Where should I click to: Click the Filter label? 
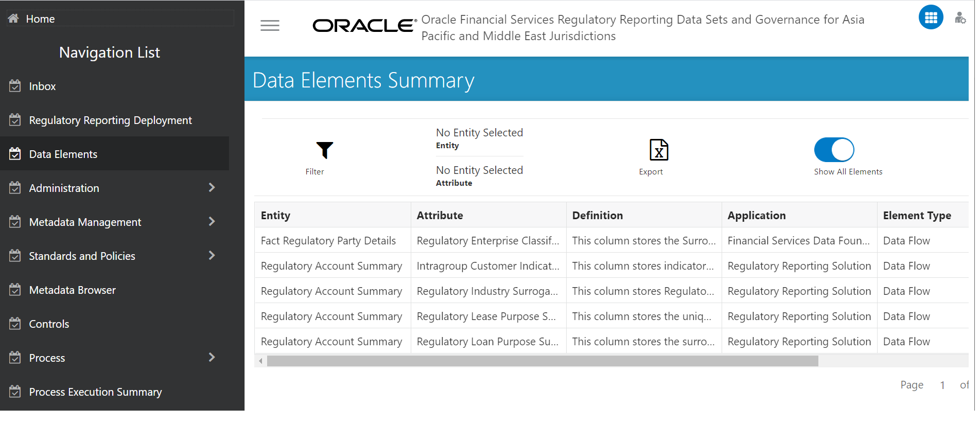tap(314, 172)
